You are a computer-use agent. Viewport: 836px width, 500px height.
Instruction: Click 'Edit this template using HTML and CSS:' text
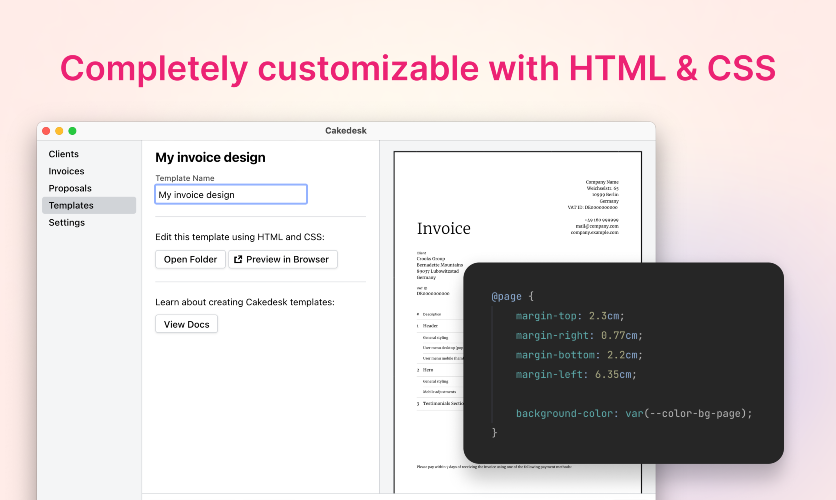pos(240,237)
